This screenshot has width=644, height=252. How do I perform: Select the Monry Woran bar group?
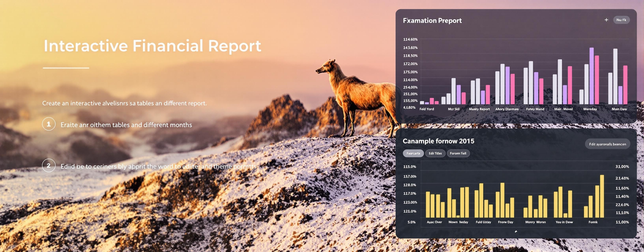535,206
